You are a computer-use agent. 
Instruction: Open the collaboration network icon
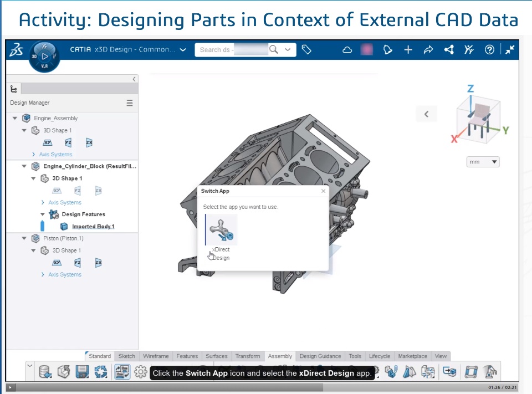click(449, 50)
